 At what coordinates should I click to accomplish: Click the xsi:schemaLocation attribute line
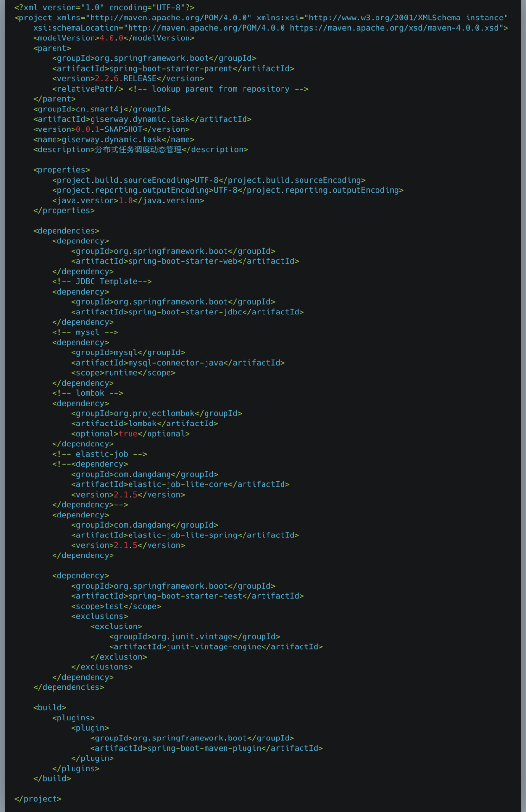[x=271, y=28]
